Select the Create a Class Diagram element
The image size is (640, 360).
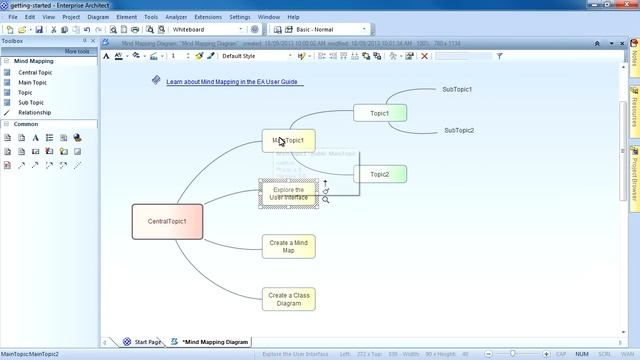point(289,299)
